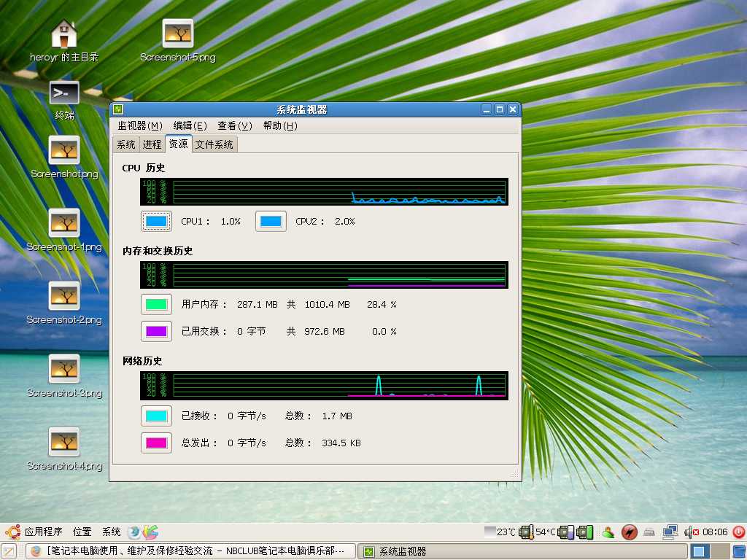Open the 编辑(E) menu
Image resolution: width=747 pixels, height=560 pixels.
(x=190, y=125)
